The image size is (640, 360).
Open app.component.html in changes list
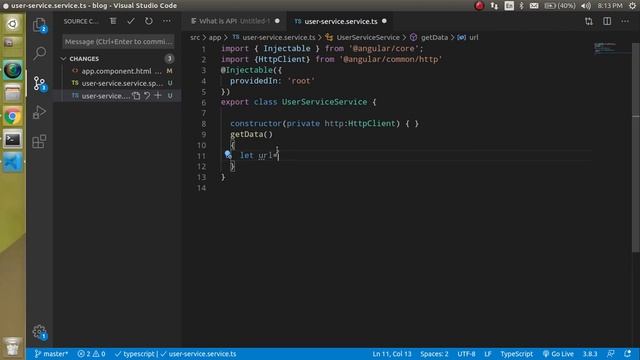pos(117,71)
